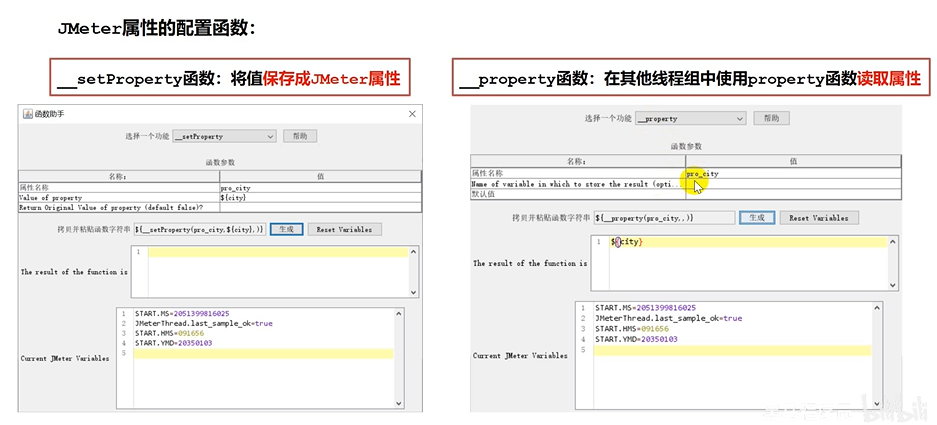Screen dimensions: 937x425
Task: Click START.YMD=20350103 line in left variables box
Action: (x=173, y=343)
